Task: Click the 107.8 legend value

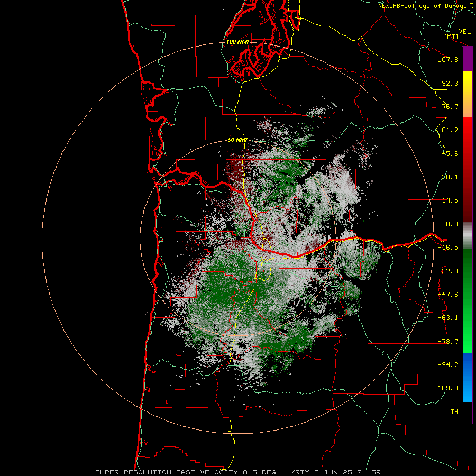Action: pyautogui.click(x=448, y=59)
